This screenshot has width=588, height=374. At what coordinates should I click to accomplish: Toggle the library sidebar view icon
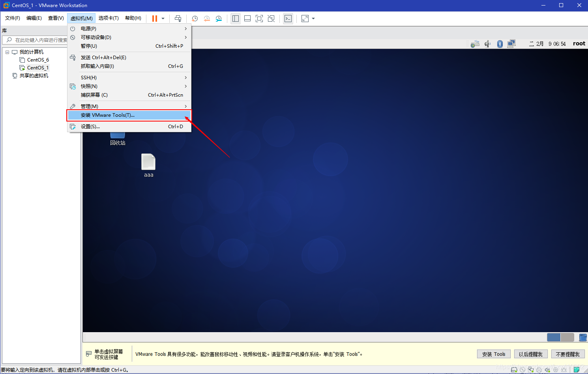[x=236, y=19]
